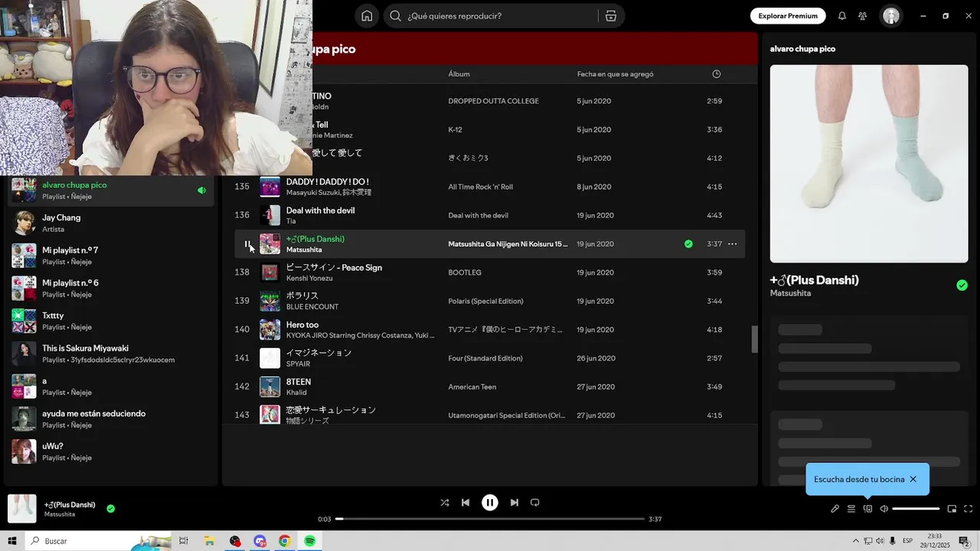Open artist link Khalid
The image size is (980, 551).
coord(296,393)
